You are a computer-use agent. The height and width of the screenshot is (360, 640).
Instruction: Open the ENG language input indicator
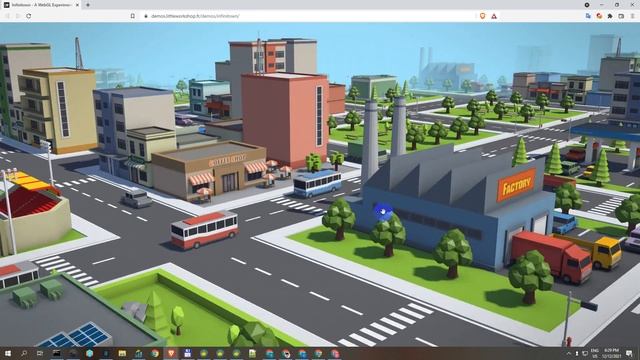pyautogui.click(x=594, y=353)
